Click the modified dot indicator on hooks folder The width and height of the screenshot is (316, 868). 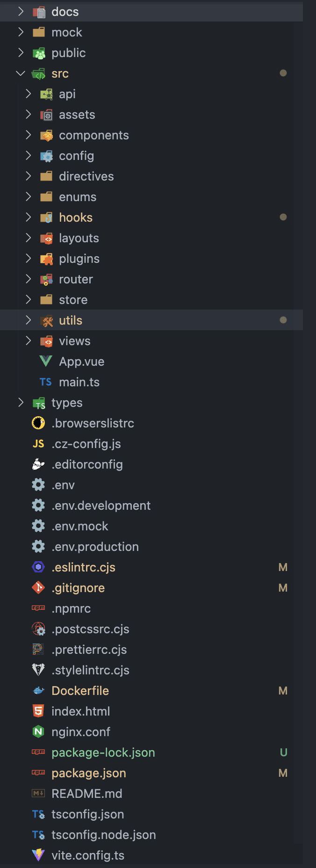[x=283, y=217]
